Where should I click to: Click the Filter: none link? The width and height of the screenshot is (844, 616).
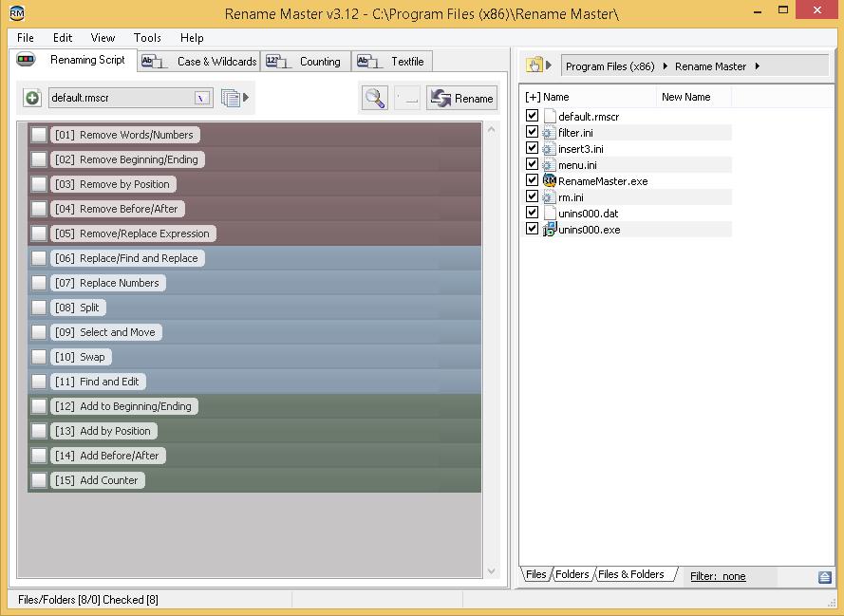tap(717, 576)
